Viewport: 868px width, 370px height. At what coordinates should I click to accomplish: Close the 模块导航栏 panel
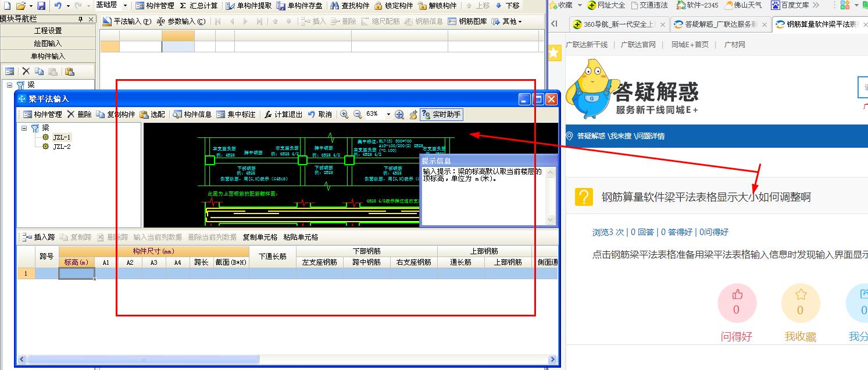click(x=91, y=19)
